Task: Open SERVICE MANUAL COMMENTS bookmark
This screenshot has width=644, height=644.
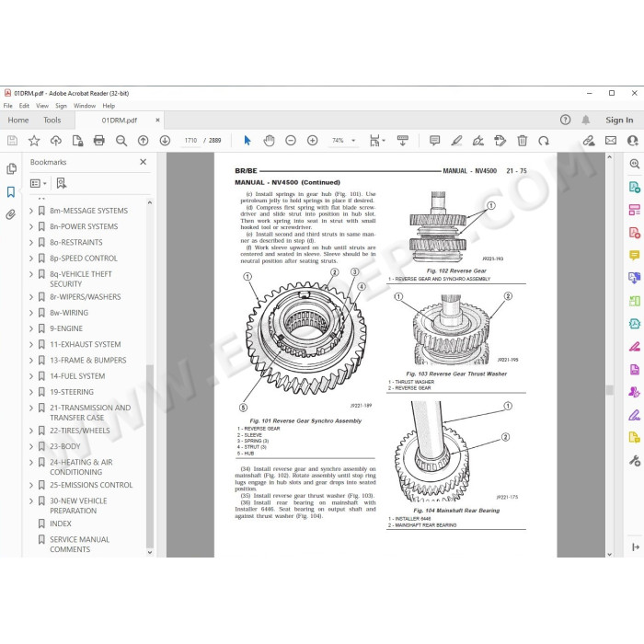Action: click(80, 545)
